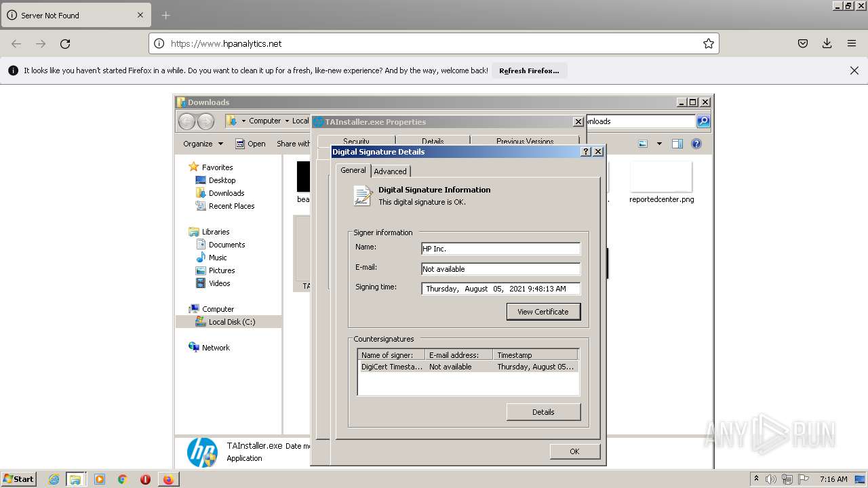The height and width of the screenshot is (488, 868).
Task: Open the Organize dropdown menu
Action: click(x=203, y=144)
